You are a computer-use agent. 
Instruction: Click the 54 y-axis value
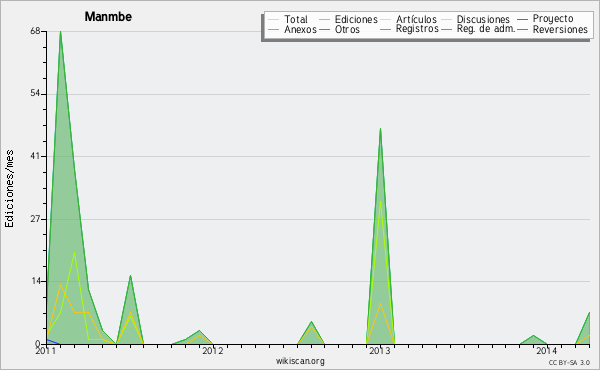[35, 94]
